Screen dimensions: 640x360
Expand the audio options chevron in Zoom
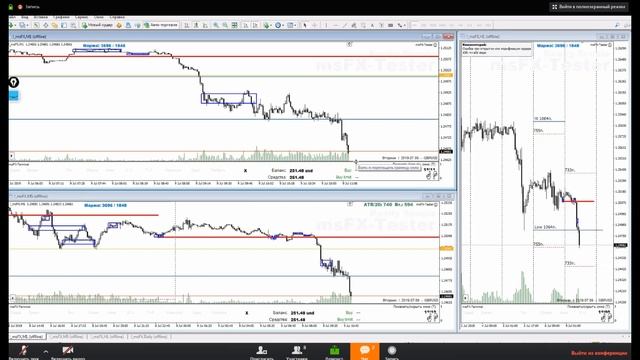click(46, 351)
